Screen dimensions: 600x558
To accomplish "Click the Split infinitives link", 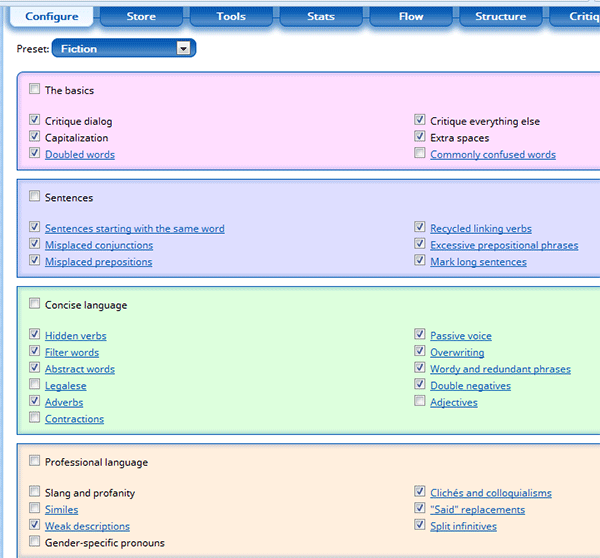I will [463, 526].
